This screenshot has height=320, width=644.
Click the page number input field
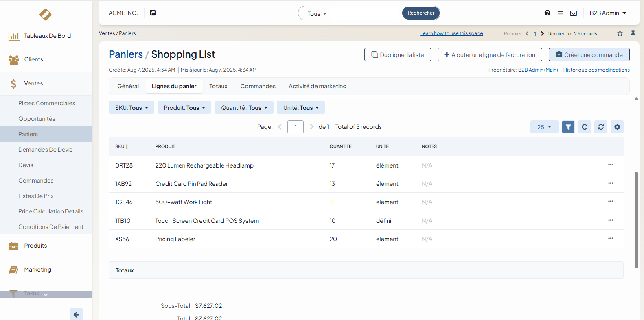coord(296,127)
